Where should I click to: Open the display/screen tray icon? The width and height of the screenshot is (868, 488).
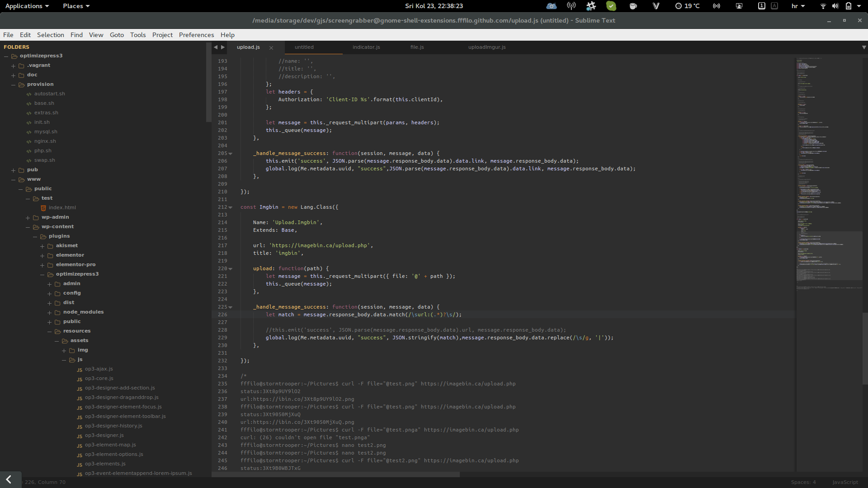click(739, 6)
